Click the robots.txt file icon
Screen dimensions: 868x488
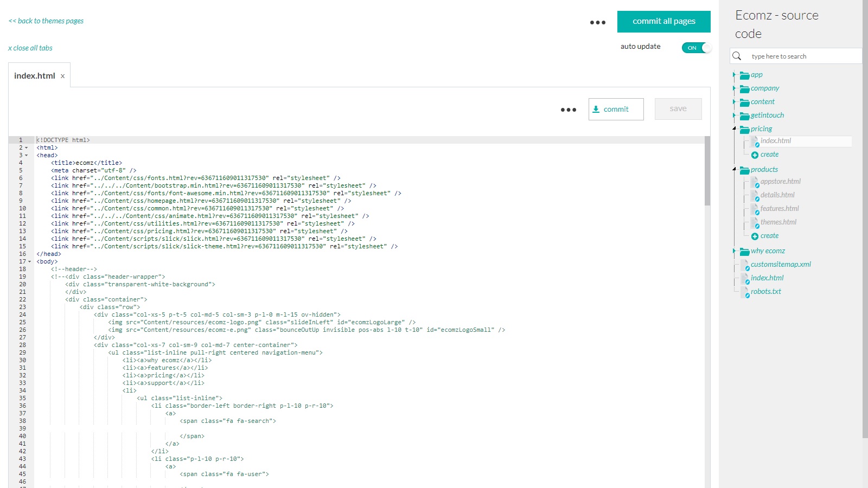point(745,292)
